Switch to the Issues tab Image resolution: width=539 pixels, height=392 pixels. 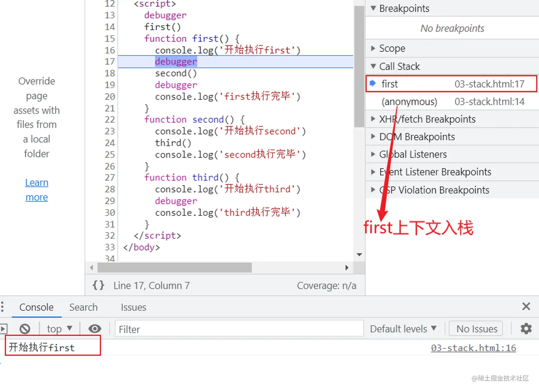133,307
